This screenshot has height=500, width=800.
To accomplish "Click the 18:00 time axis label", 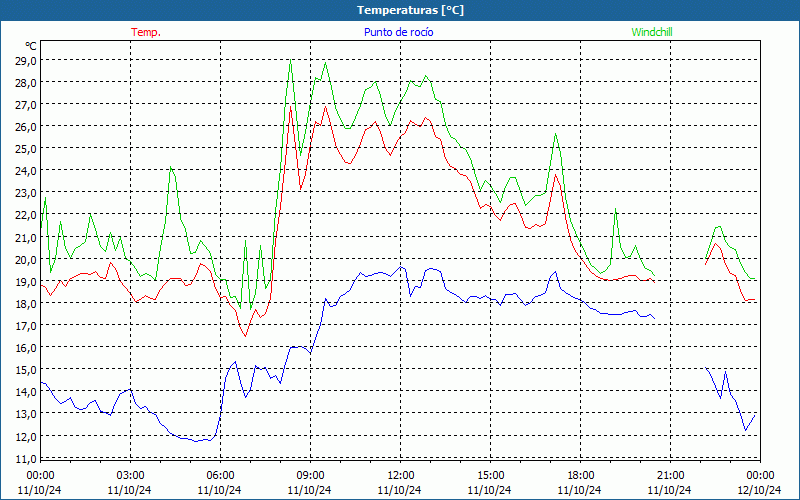I will coord(581,476).
